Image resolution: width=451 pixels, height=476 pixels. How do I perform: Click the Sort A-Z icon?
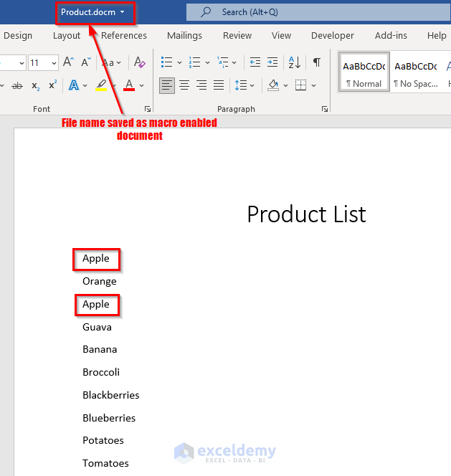click(x=294, y=62)
